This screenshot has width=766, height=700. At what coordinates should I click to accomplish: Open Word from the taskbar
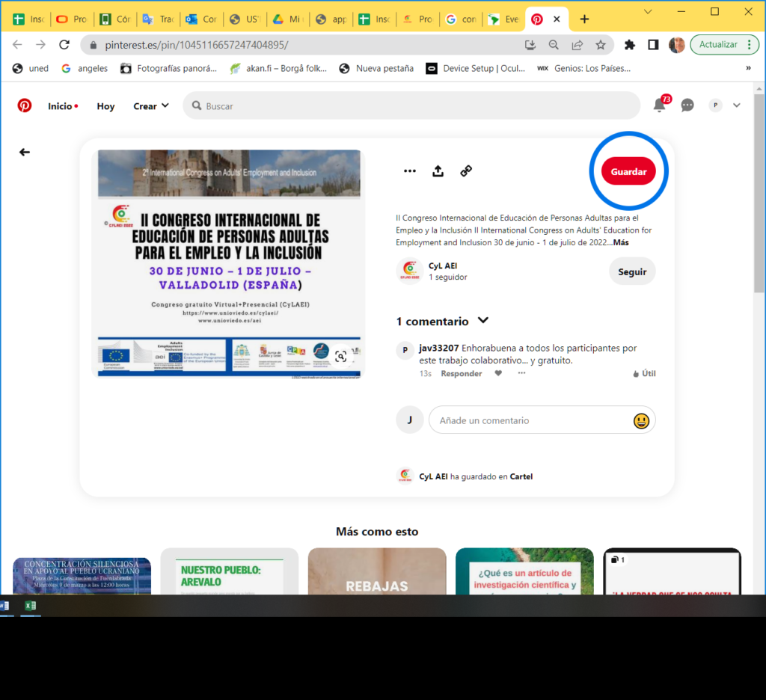(x=5, y=606)
